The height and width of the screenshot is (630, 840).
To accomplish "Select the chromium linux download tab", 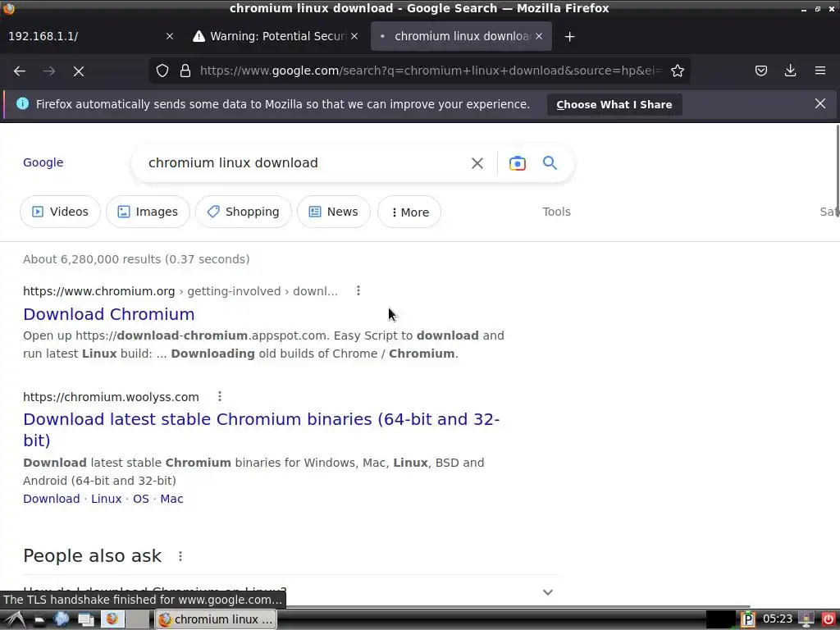I will 461,36.
